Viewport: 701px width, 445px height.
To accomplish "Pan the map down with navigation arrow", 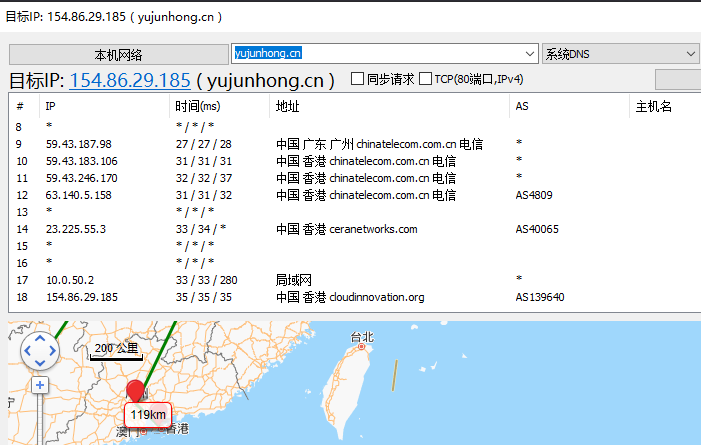I will pos(40,363).
